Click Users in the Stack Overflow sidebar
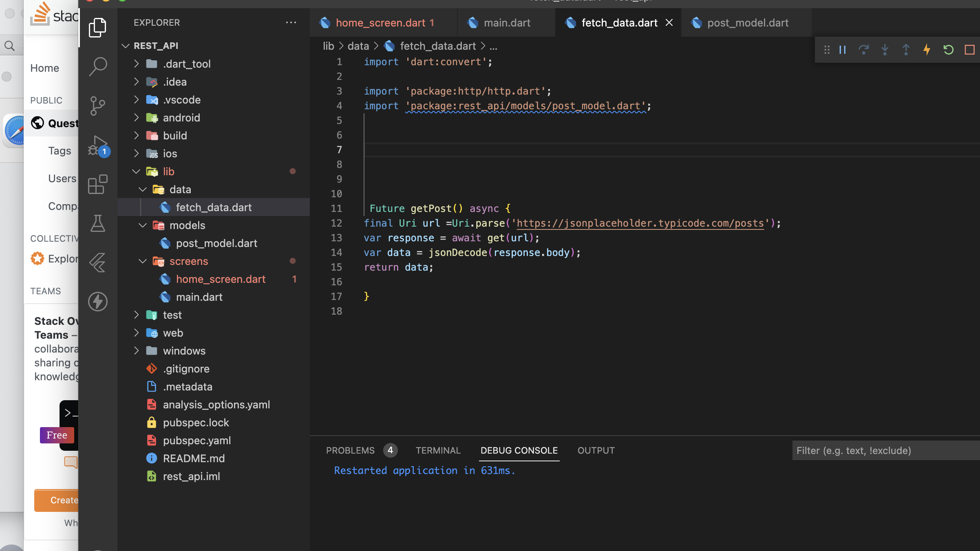 tap(62, 179)
